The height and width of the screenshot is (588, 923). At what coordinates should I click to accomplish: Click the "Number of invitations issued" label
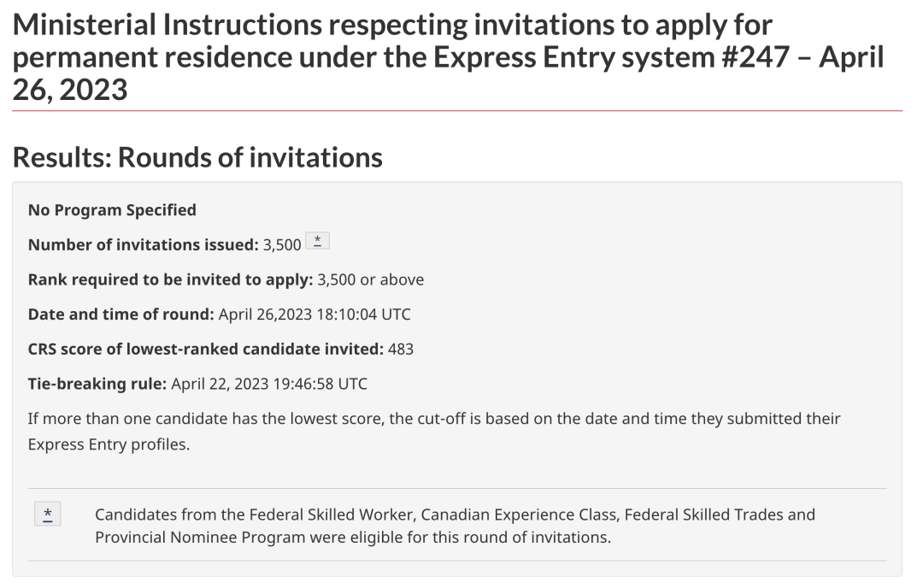pyautogui.click(x=143, y=244)
